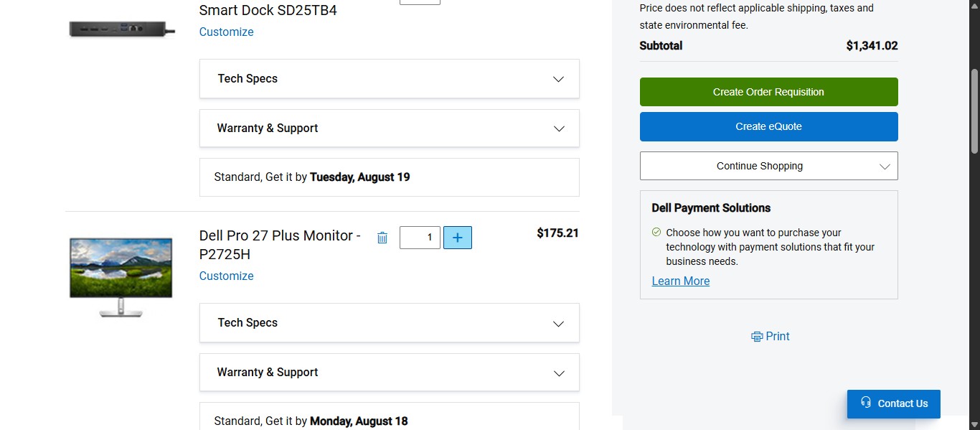
Task: Delete the Dell Pro 27 Plus Monitor using trash icon
Action: [382, 237]
